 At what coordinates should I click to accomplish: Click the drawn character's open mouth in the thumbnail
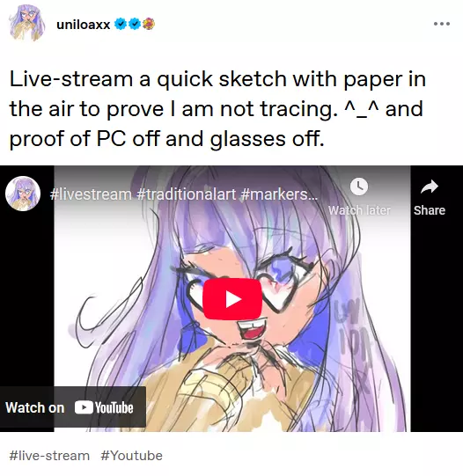252,330
